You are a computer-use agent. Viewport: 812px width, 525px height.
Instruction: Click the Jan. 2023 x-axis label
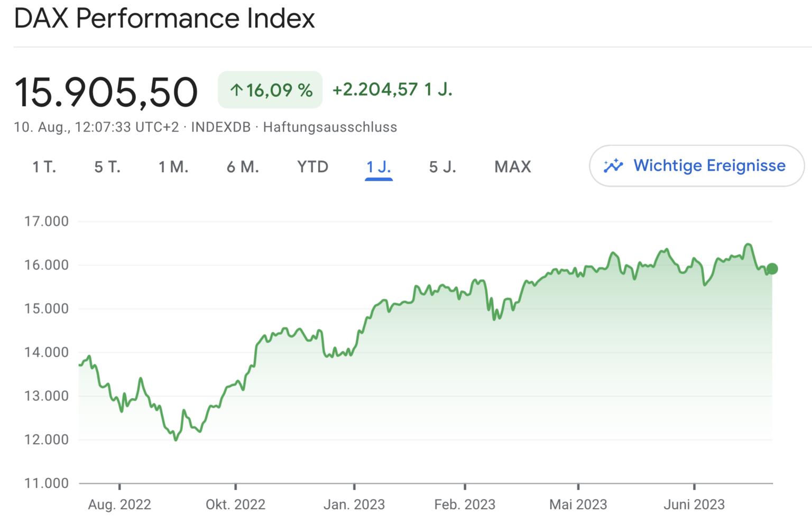coord(354,504)
